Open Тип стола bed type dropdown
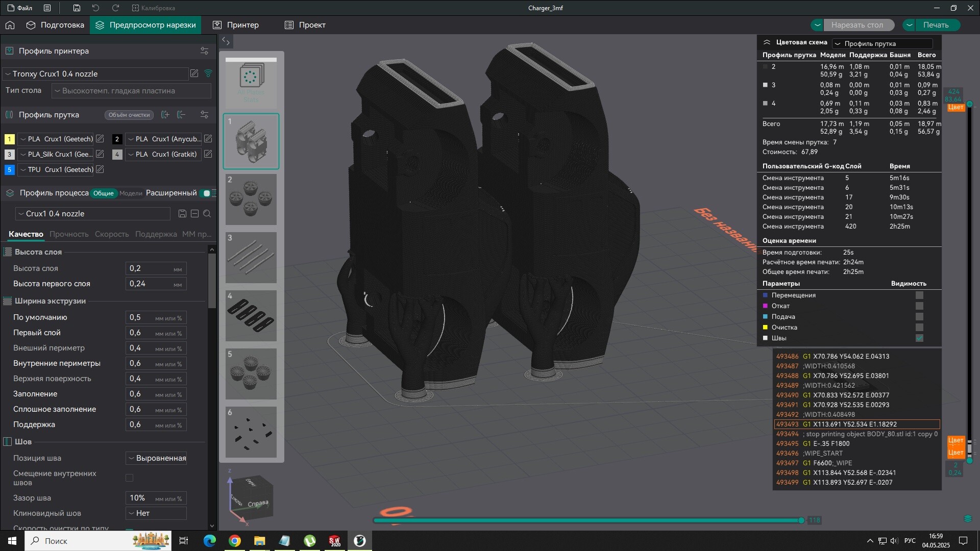980x551 pixels. pos(131,91)
